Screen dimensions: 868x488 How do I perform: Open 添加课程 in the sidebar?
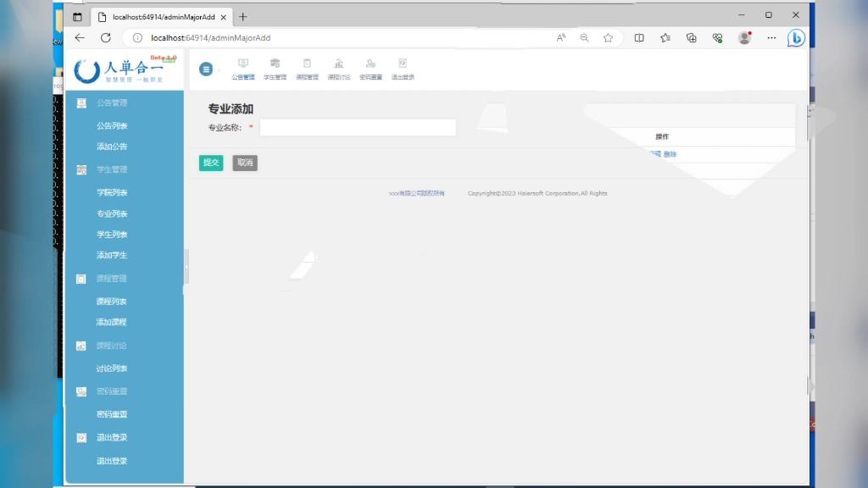tap(111, 322)
